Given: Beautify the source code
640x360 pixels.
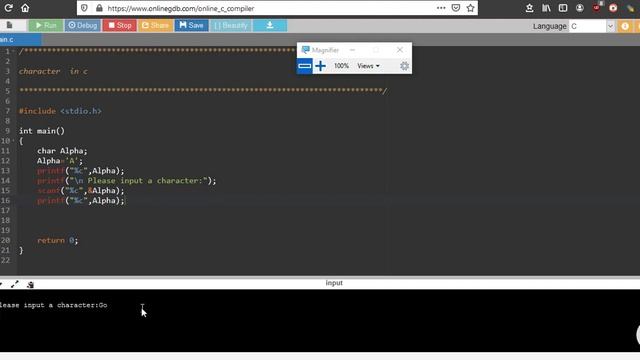Looking at the screenshot, I should point(231,25).
